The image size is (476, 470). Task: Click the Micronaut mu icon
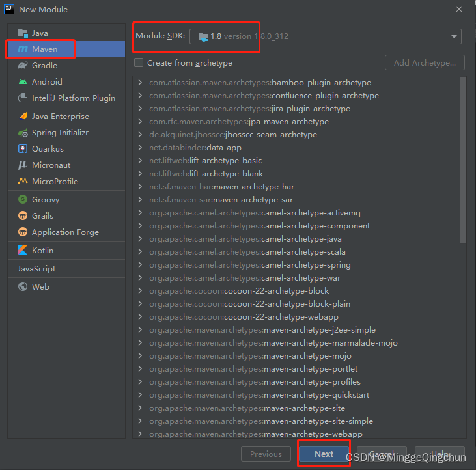click(x=22, y=165)
